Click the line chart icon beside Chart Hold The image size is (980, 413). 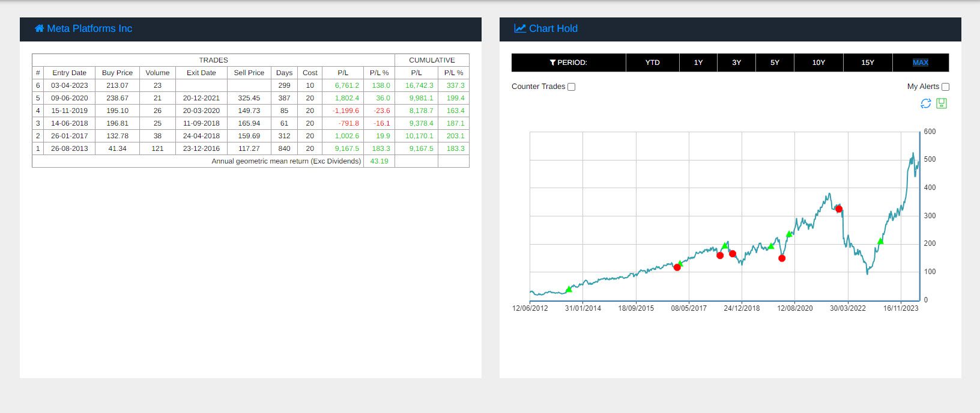(520, 28)
